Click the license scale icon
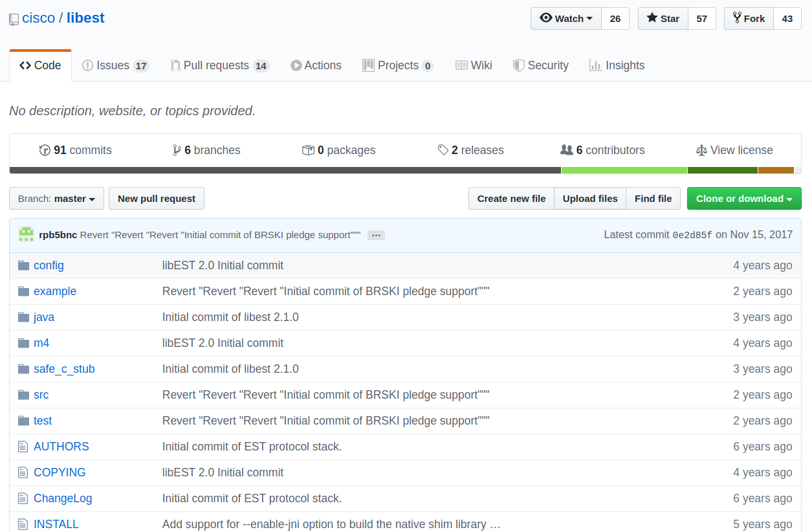This screenshot has width=812, height=532. pyautogui.click(x=701, y=150)
